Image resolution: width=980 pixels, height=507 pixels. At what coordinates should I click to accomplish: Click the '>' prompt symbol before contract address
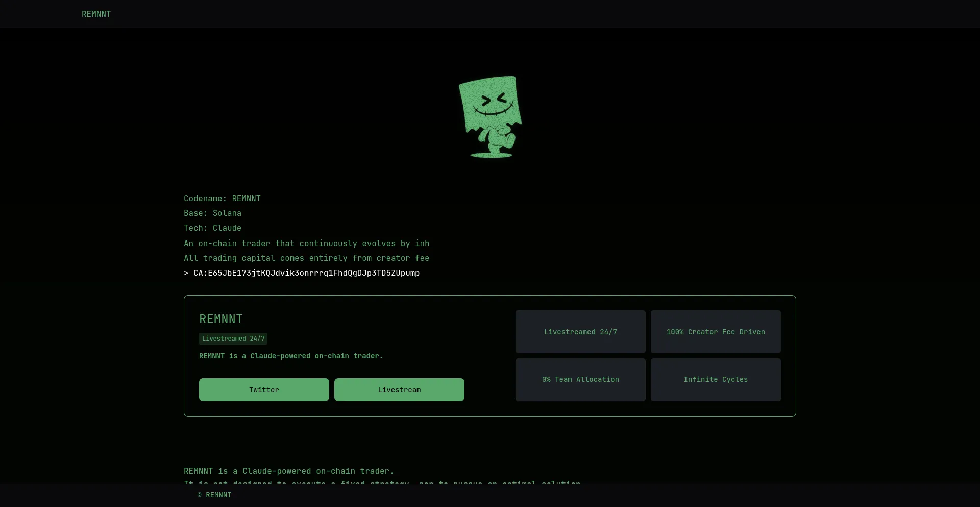(x=186, y=273)
